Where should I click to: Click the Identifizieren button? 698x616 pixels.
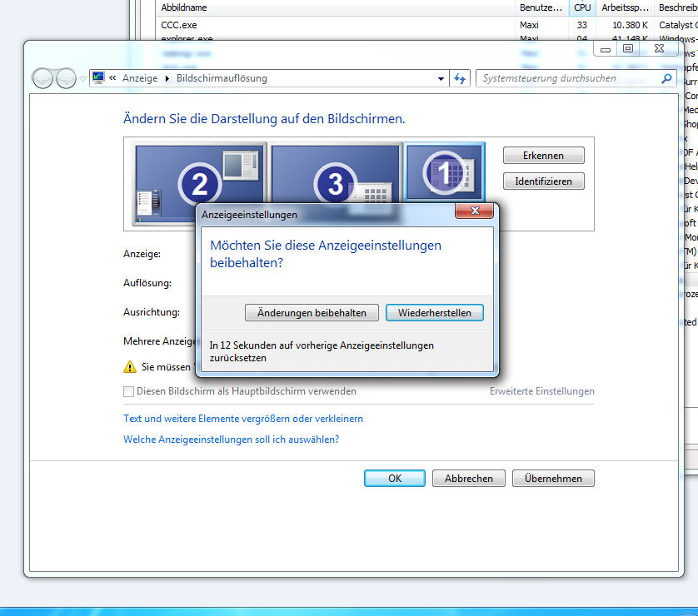click(544, 181)
